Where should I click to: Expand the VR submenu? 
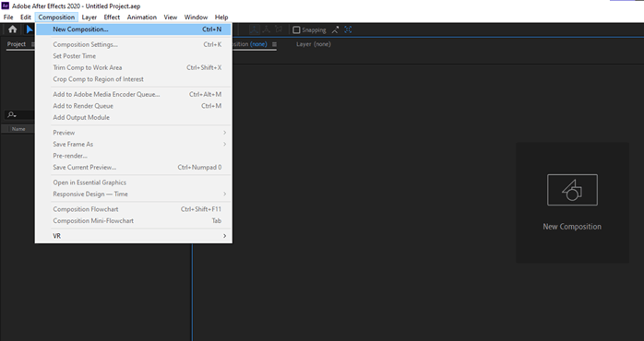pos(134,236)
